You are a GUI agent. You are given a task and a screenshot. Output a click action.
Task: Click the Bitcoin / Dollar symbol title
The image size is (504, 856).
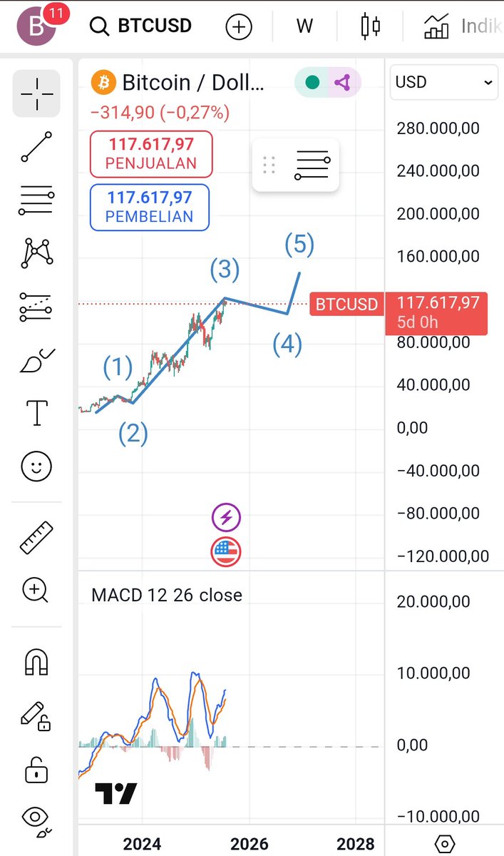point(193,83)
